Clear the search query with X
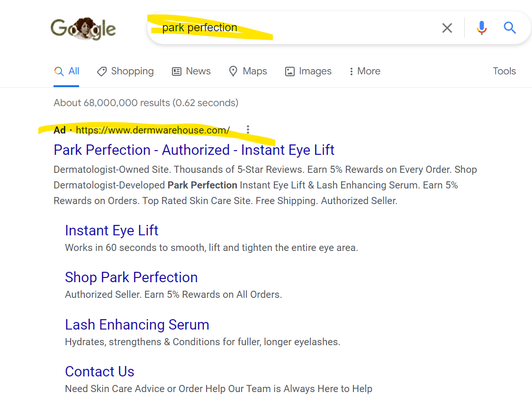 click(447, 28)
